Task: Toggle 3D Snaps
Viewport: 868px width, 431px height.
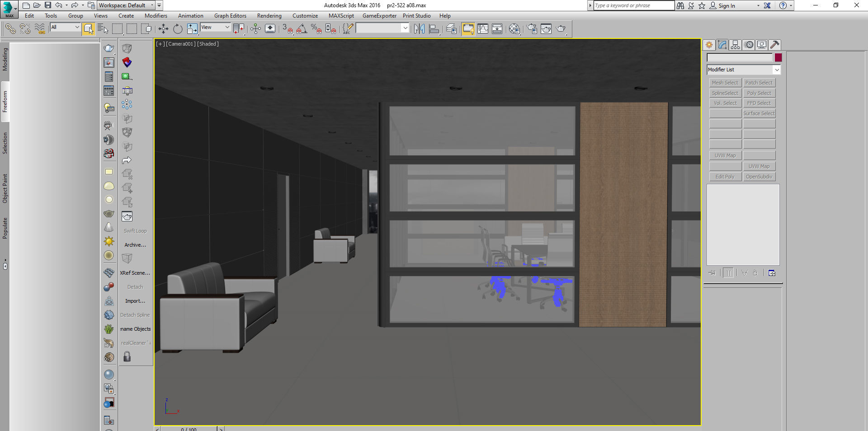Action: (x=288, y=29)
